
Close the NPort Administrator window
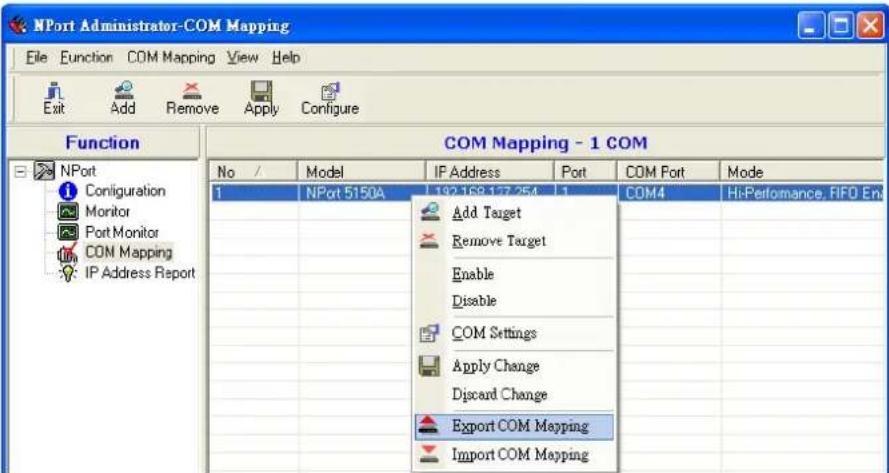870,26
